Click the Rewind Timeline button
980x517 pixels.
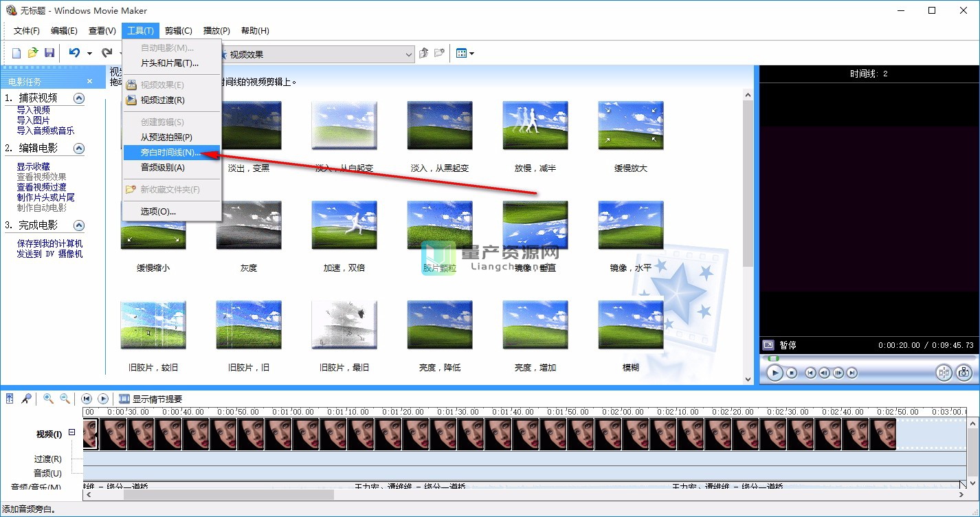87,399
